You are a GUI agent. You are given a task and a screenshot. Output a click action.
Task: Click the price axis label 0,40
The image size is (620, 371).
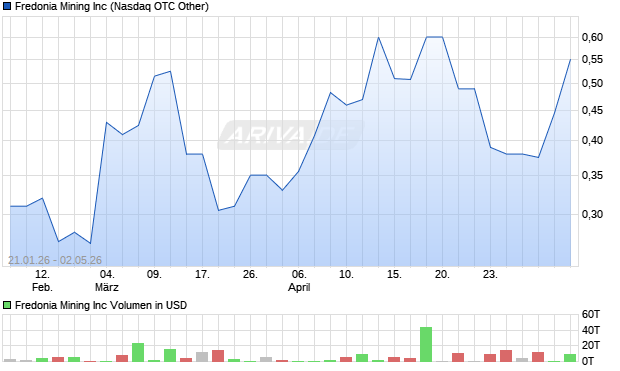592,140
